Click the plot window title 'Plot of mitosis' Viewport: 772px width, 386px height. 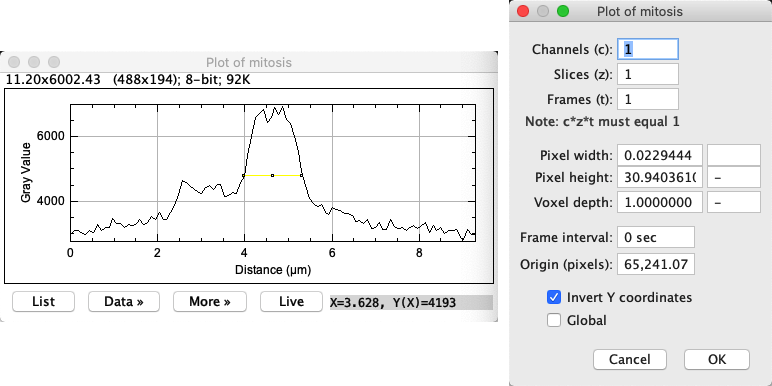[x=249, y=63]
